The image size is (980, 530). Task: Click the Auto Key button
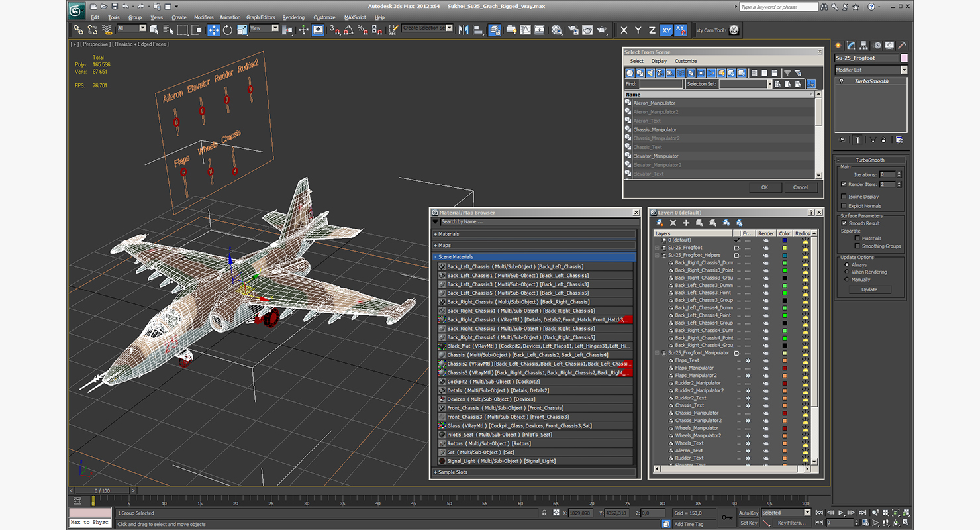click(748, 513)
